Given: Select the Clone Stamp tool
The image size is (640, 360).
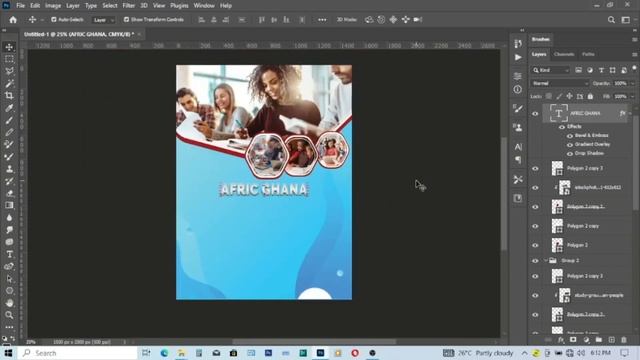Looking at the screenshot, I should pos(9,169).
